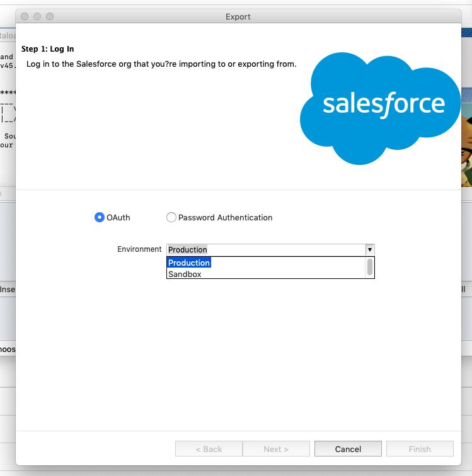This screenshot has height=476, width=472.
Task: Pick Production from the environment list
Action: (189, 263)
